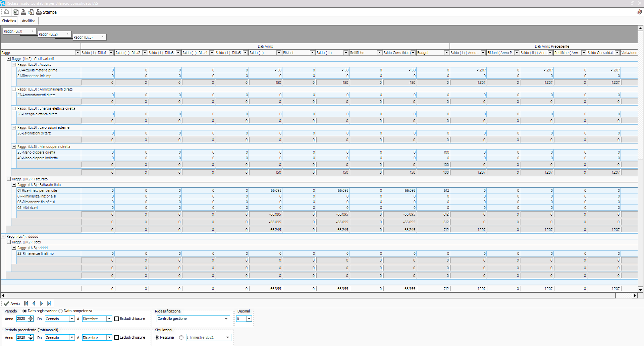The width and height of the screenshot is (644, 346).
Task: Click the printer icon after Excel icon
Action: coord(23,12)
